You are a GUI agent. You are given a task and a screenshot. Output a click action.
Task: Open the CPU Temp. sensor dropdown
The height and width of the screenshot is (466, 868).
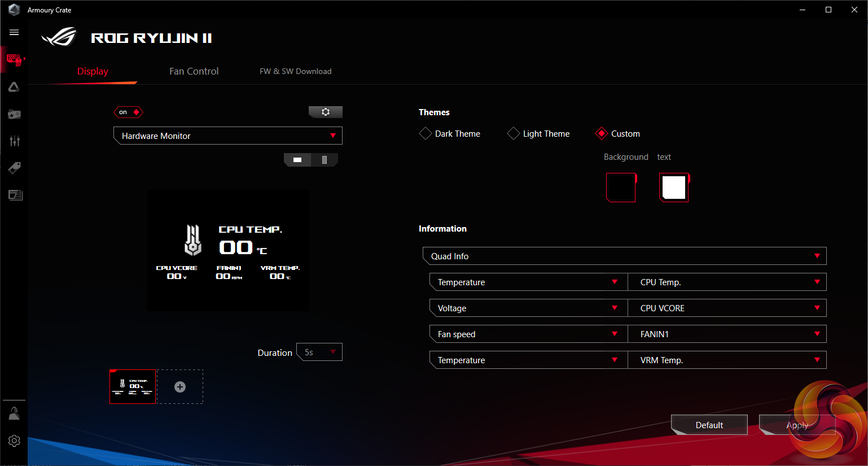pos(727,282)
